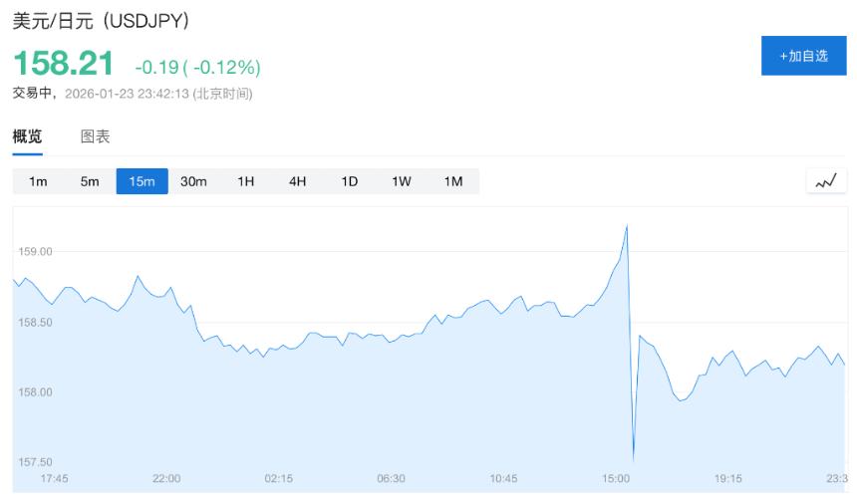Switch to the 概览 tab

point(27,136)
